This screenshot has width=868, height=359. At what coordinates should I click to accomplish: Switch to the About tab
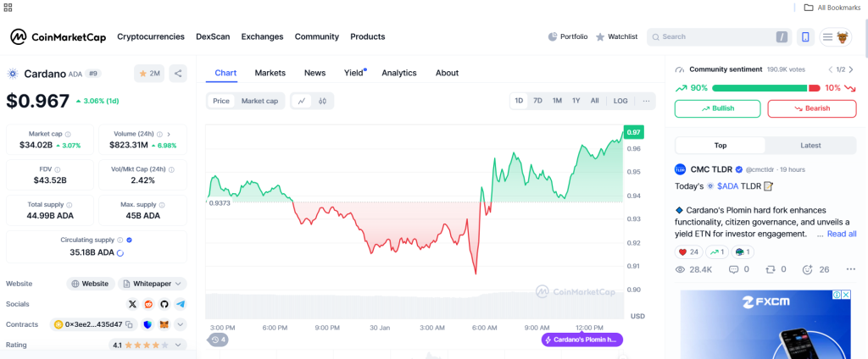[447, 73]
